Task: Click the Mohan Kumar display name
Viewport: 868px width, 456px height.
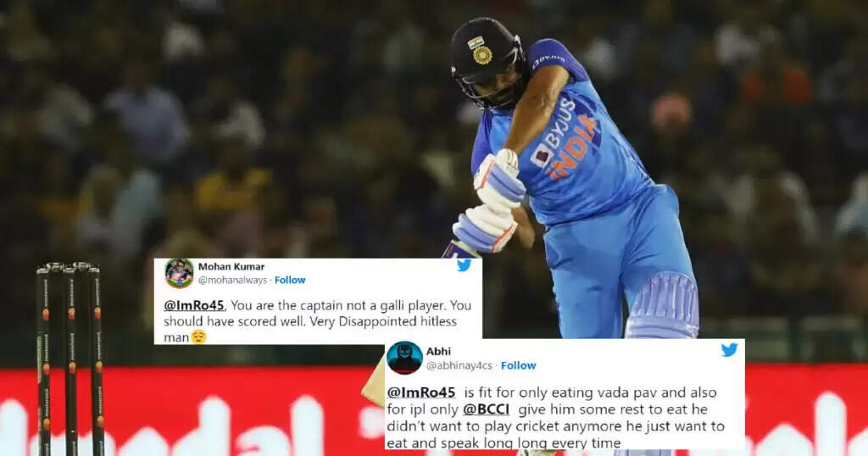Action: tap(231, 267)
